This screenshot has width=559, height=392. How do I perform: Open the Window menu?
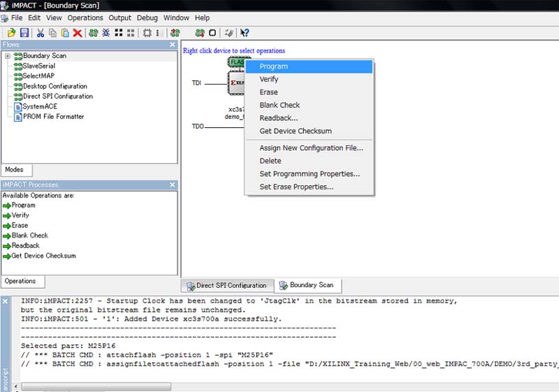pos(176,18)
